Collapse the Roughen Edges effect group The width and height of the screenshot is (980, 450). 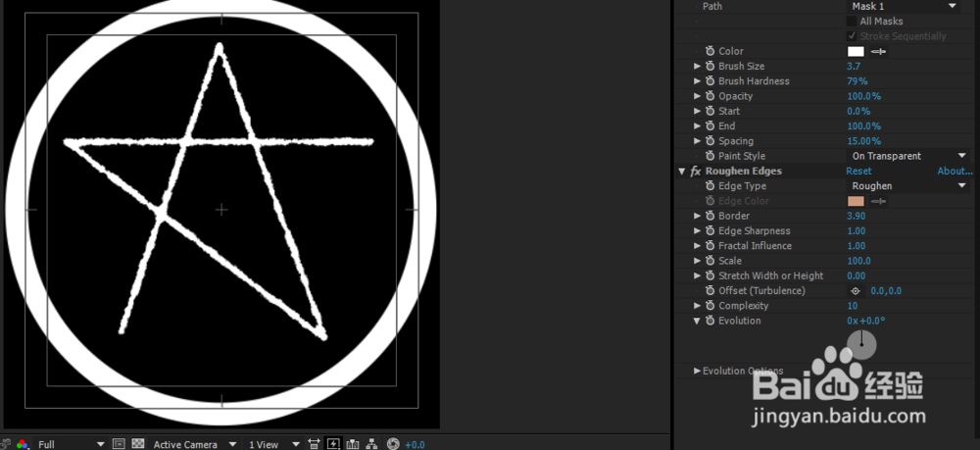tap(682, 172)
